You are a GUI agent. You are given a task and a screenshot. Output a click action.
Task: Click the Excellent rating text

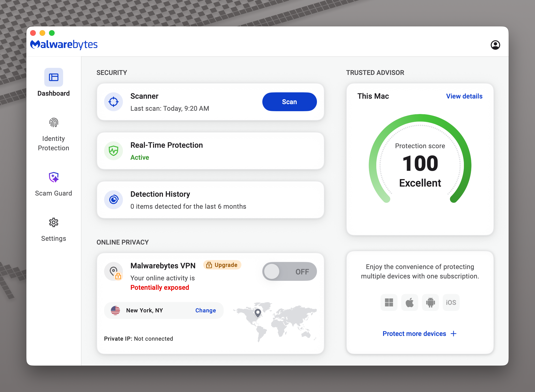pos(420,183)
